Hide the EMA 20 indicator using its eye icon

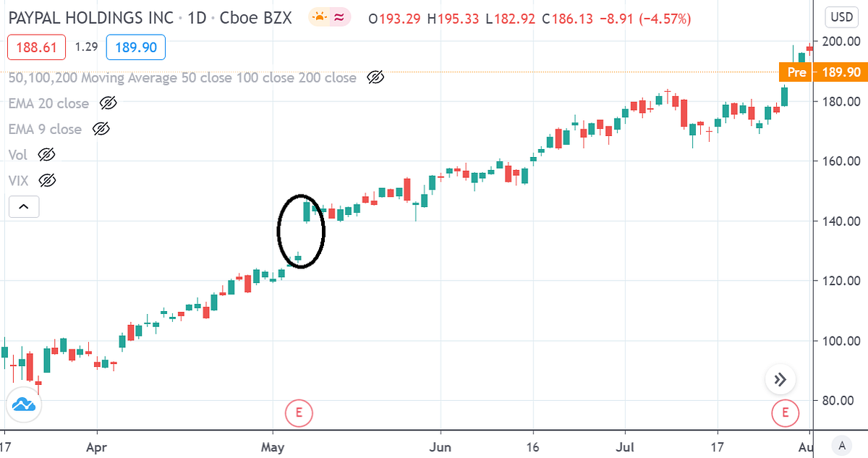(109, 103)
